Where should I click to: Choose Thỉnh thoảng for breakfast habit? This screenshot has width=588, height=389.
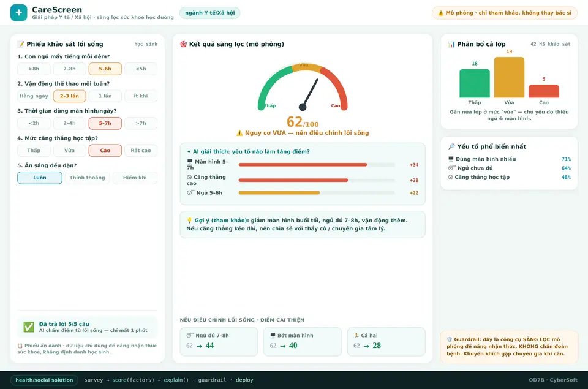(88, 178)
